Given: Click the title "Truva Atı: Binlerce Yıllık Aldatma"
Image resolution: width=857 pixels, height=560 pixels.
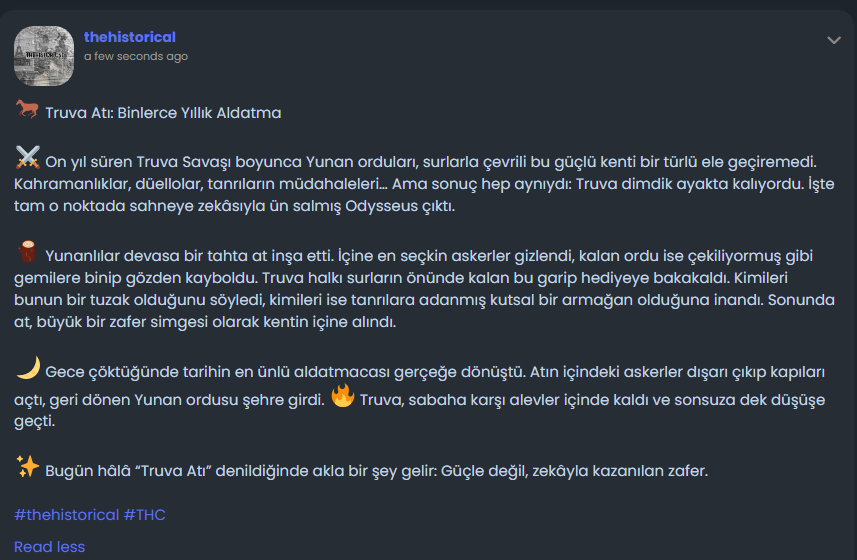Looking at the screenshot, I should tap(163, 113).
